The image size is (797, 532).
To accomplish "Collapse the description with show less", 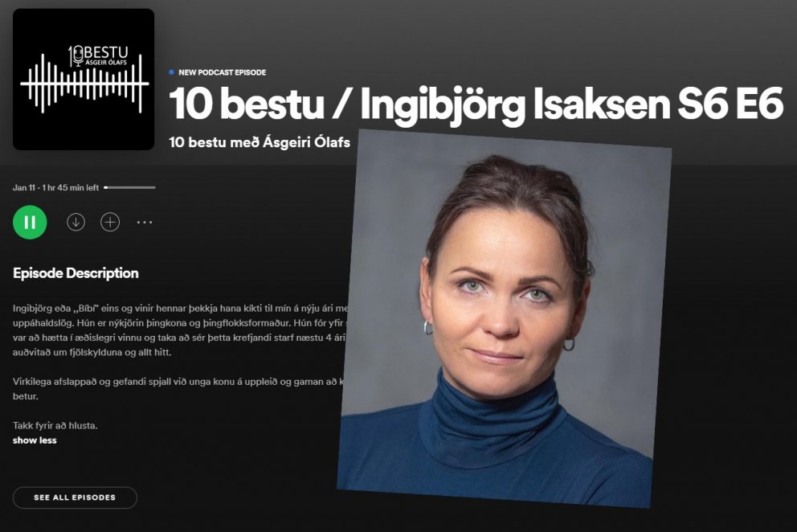I will [x=35, y=440].
